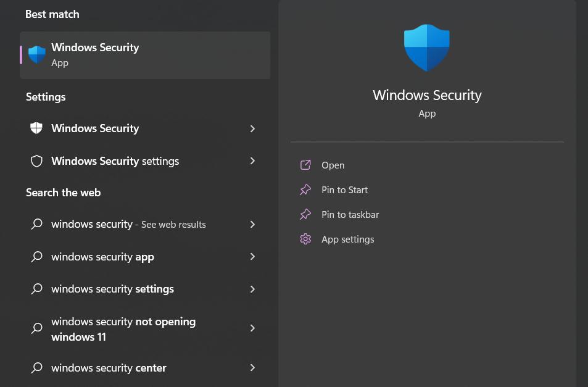Select 'windows security not opening windows 11' suggestion
This screenshot has width=588, height=387.
coord(145,328)
